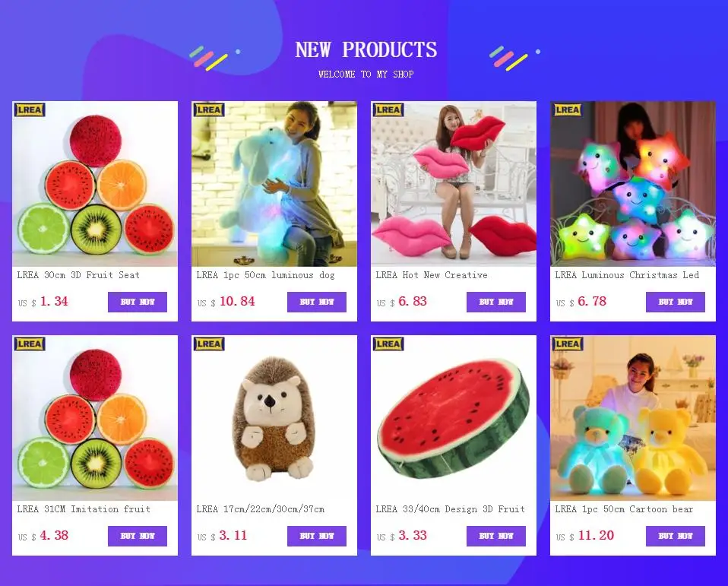Click BUY NOW for luminous dog
This screenshot has width=728, height=586.
pyautogui.click(x=317, y=302)
